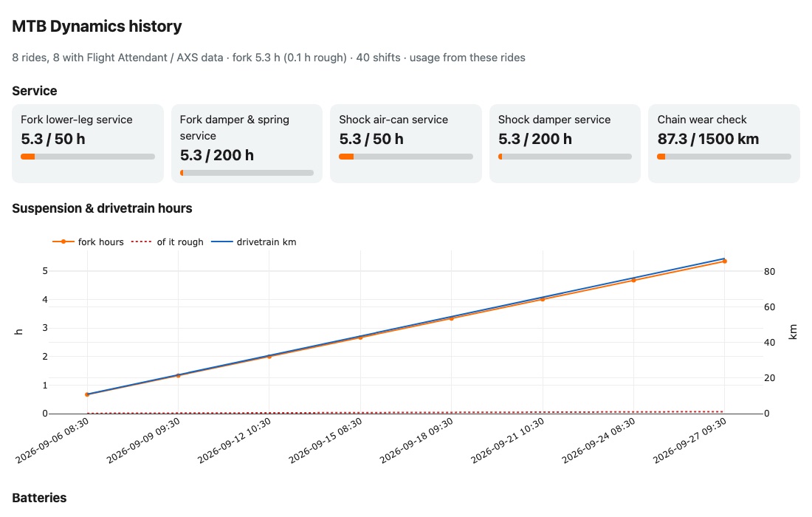812x517 pixels.
Task: Click the fork hours point at 2026-09-27
Action: [724, 261]
